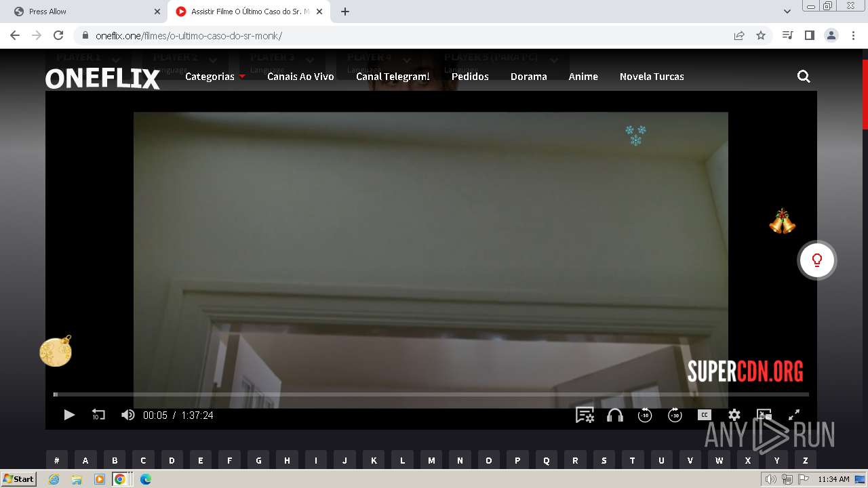Filter titles by letter K
Screen dimensions: 868x488
(374, 460)
